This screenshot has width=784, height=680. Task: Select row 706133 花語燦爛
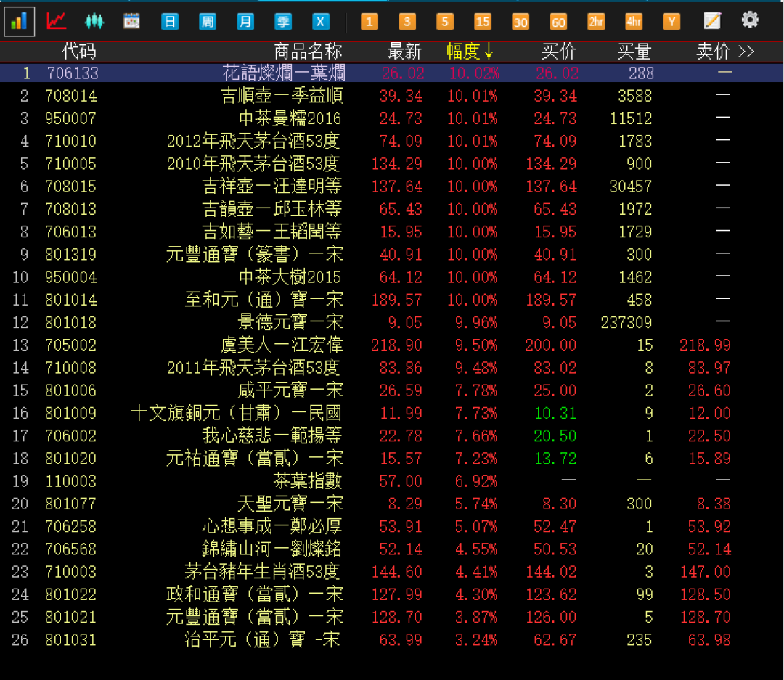tap(391, 73)
